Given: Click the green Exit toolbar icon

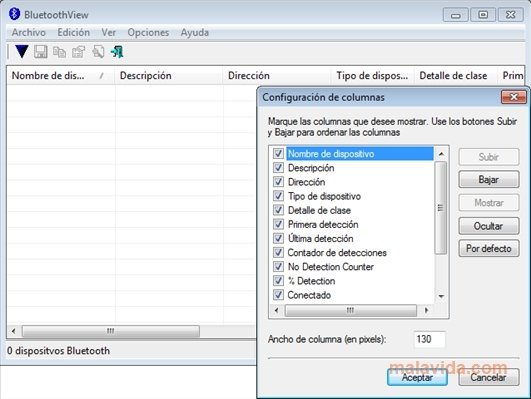Looking at the screenshot, I should [x=117, y=52].
